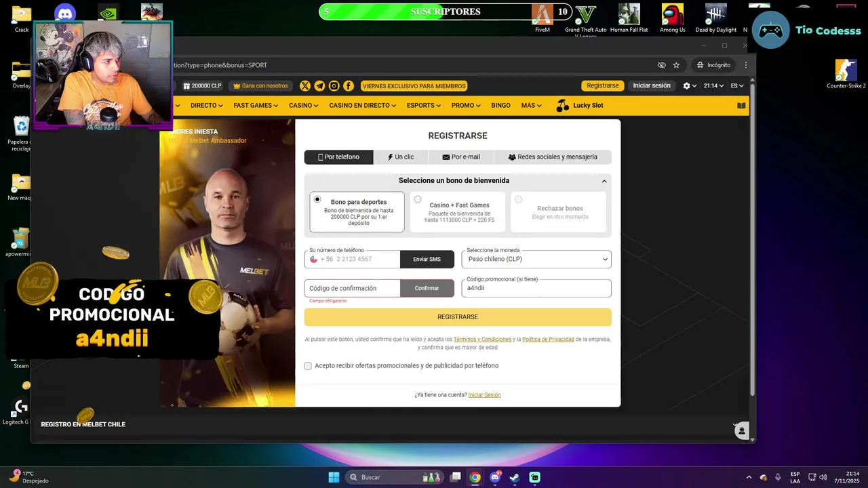Switch to the Por e-mail tab
Screen dimensions: 868x488
pyautogui.click(x=461, y=157)
